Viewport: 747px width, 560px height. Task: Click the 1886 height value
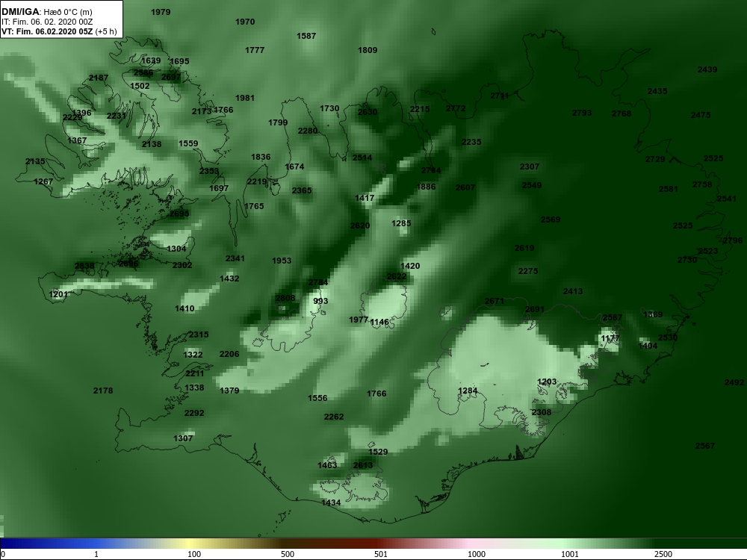(x=426, y=187)
